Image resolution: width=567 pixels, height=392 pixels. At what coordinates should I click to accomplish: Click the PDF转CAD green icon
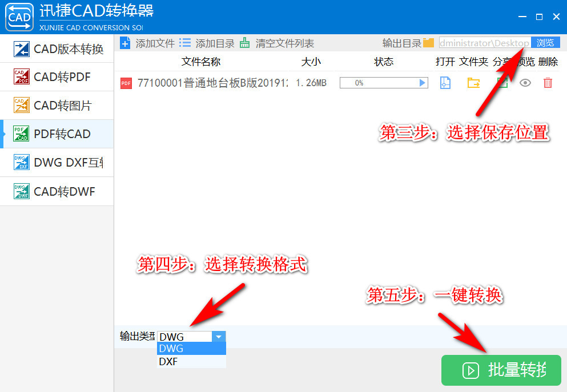pos(21,134)
